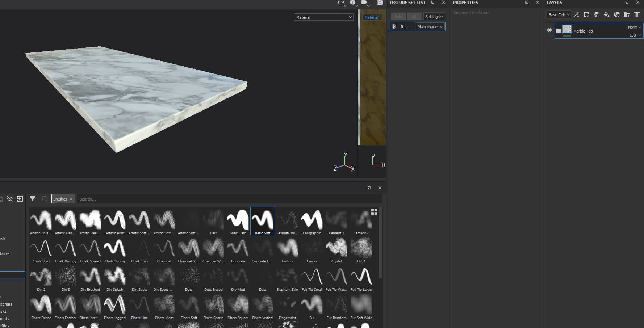Open the smart material icon in Layers
644x328 pixels.
click(617, 14)
